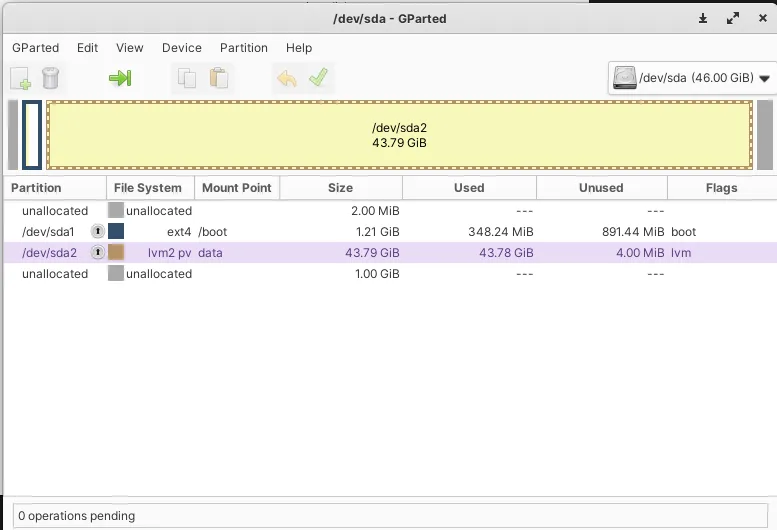Select the 1.00 GiB unallocated row
This screenshot has height=530, width=777.
pyautogui.click(x=300, y=274)
